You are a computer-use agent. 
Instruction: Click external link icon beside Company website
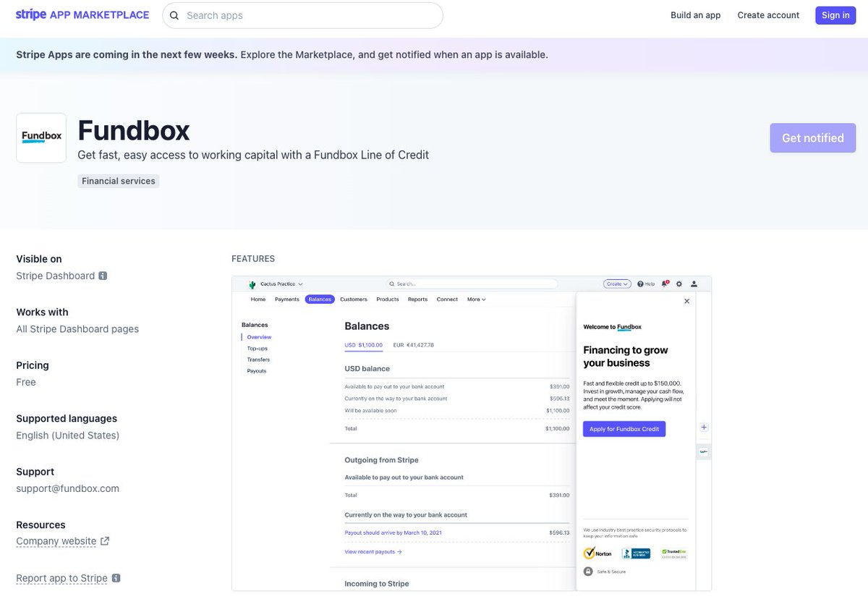click(x=105, y=541)
